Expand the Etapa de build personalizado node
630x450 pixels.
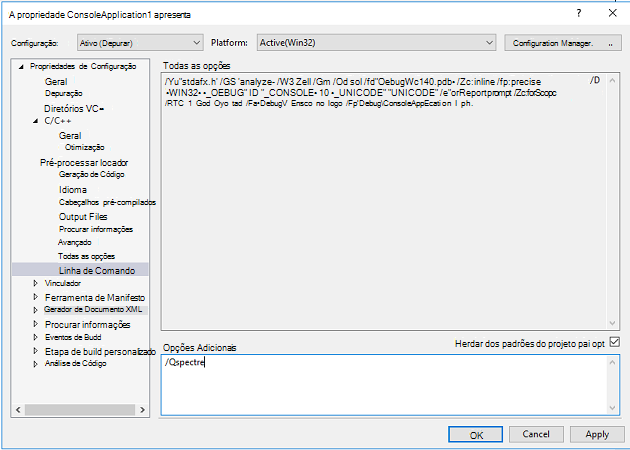click(x=36, y=351)
